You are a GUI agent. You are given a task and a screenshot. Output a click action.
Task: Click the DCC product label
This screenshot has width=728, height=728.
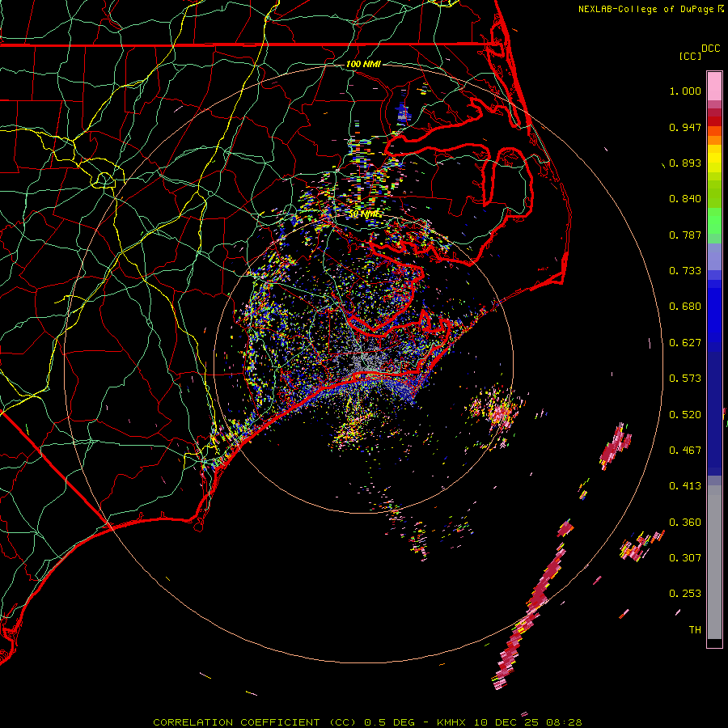[710, 49]
